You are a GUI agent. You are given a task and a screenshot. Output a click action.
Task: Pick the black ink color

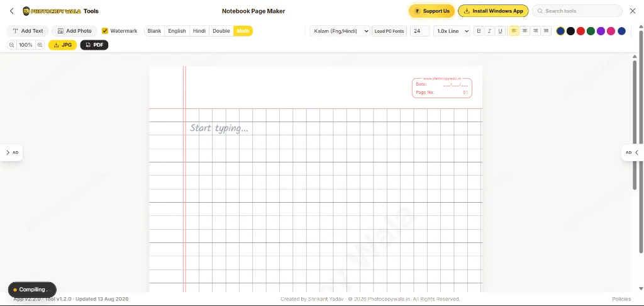pyautogui.click(x=570, y=31)
